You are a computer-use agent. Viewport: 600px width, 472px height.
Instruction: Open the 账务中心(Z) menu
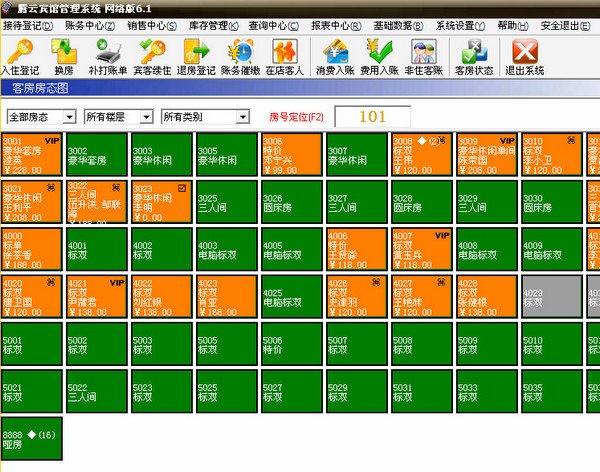coord(90,26)
